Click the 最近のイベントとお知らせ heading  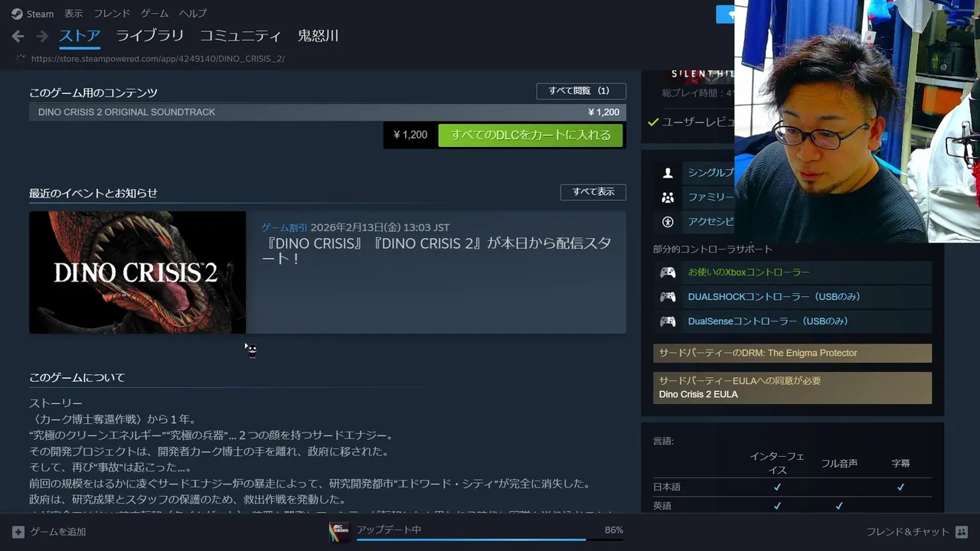click(93, 194)
